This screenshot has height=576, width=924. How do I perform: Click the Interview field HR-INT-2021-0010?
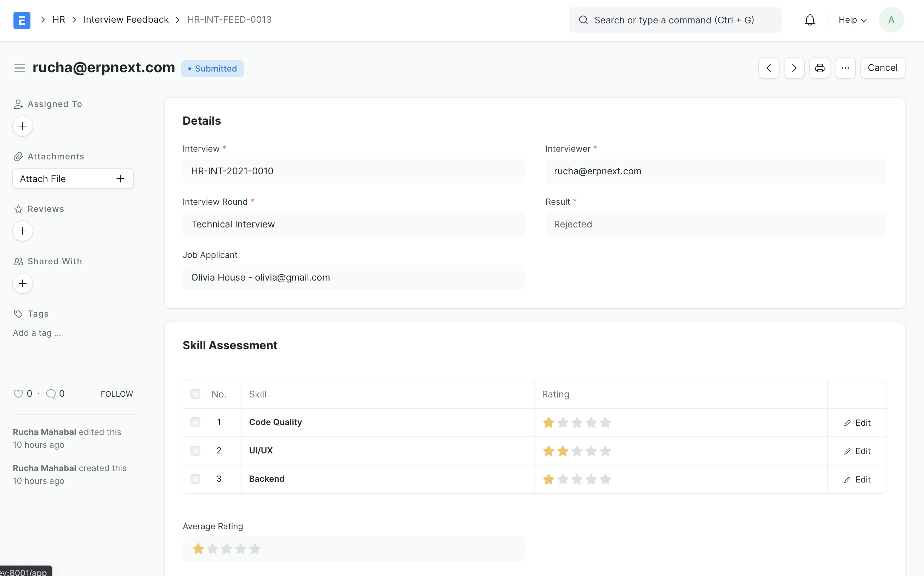tap(353, 171)
